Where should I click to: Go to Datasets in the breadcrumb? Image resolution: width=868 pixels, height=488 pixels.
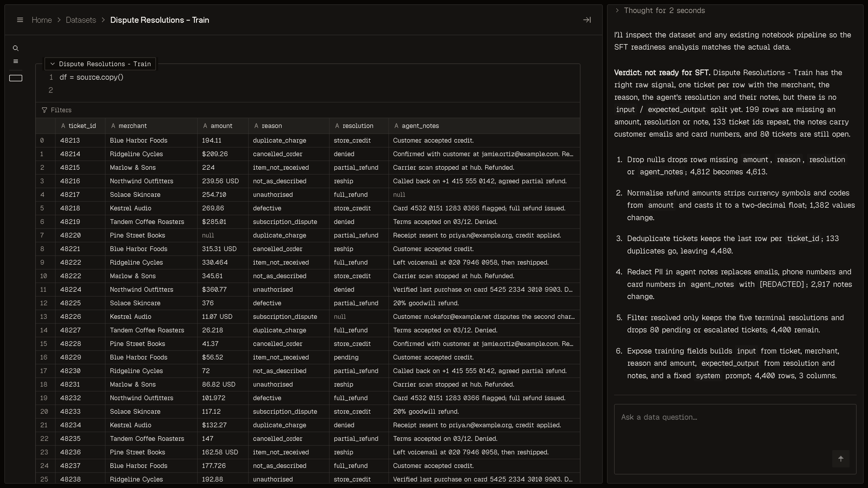click(x=81, y=20)
